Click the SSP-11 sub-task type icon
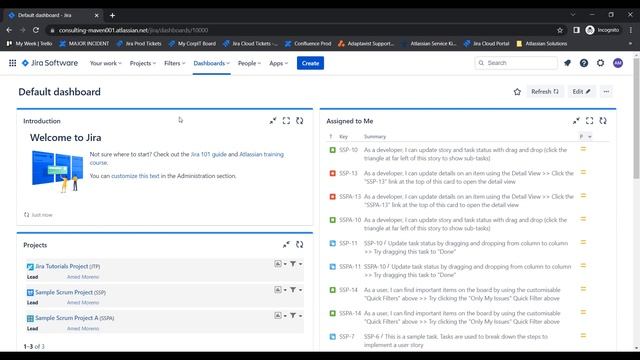The height and width of the screenshot is (360, 640). [x=333, y=243]
